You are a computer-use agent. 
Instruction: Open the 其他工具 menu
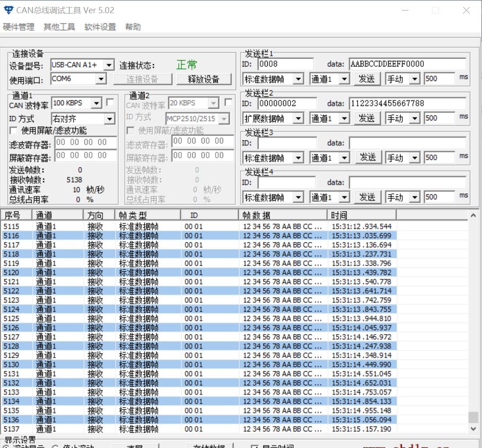(x=59, y=27)
